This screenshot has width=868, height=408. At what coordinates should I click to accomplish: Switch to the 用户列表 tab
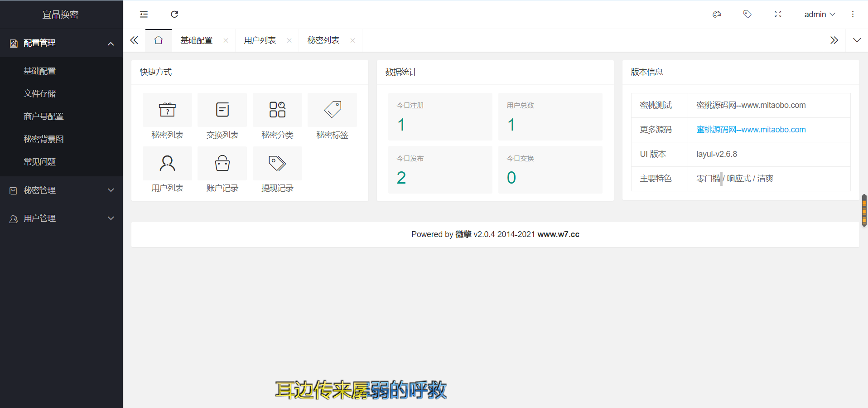pyautogui.click(x=260, y=40)
